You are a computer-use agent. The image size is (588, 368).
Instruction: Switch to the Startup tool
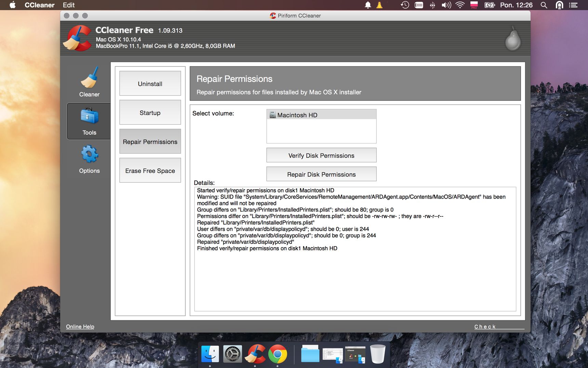click(x=150, y=112)
